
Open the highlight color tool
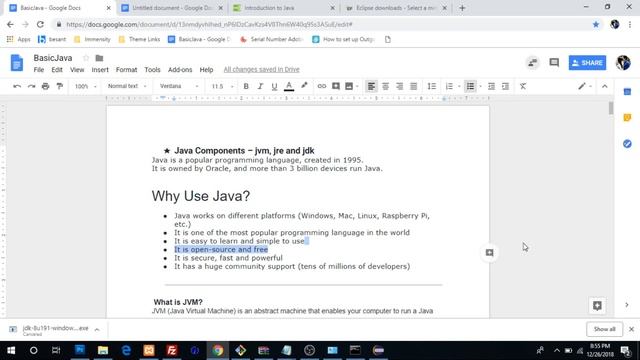coord(304,86)
